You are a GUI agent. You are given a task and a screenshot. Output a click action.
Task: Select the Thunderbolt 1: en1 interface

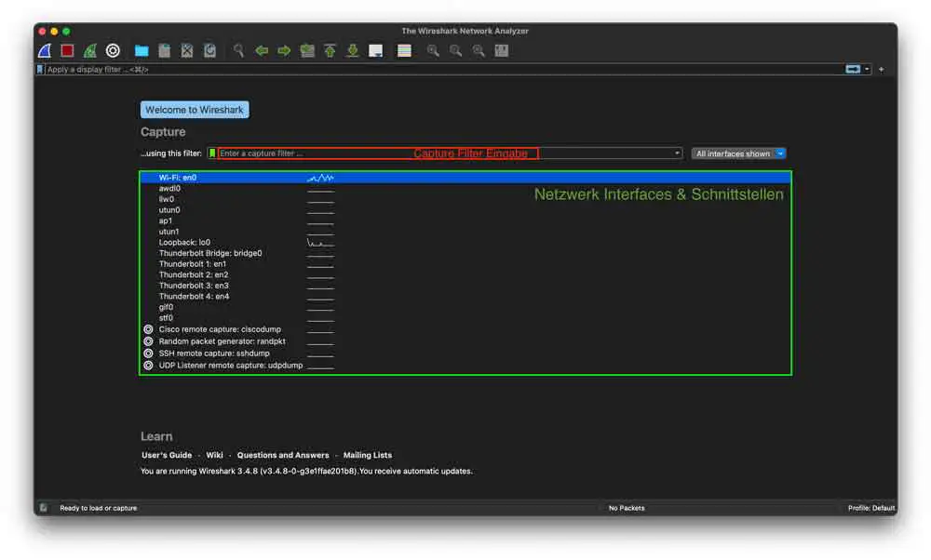(x=465, y=263)
